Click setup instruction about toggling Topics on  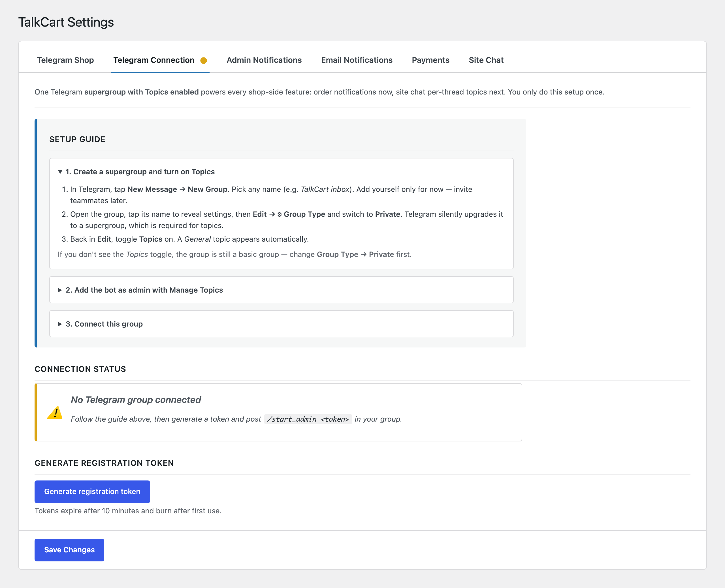point(189,239)
